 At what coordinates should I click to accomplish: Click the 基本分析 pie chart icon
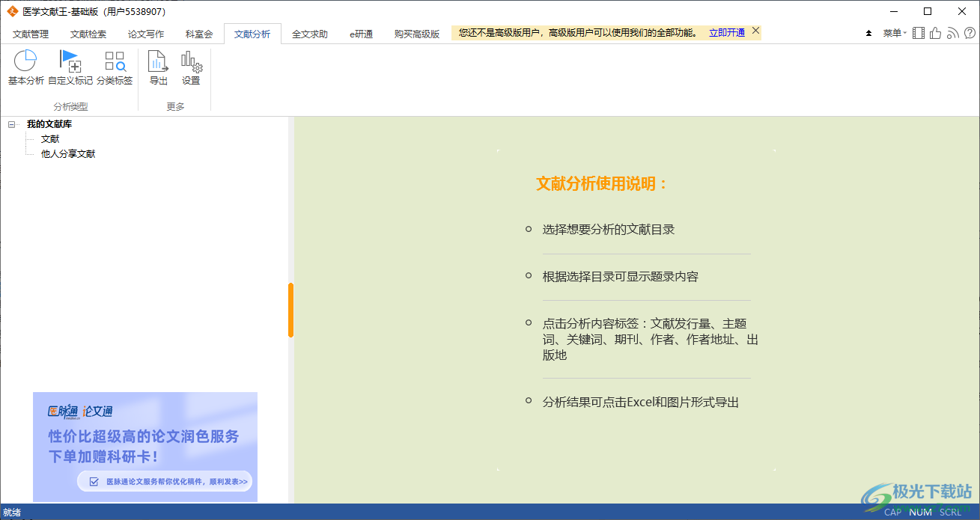click(25, 61)
